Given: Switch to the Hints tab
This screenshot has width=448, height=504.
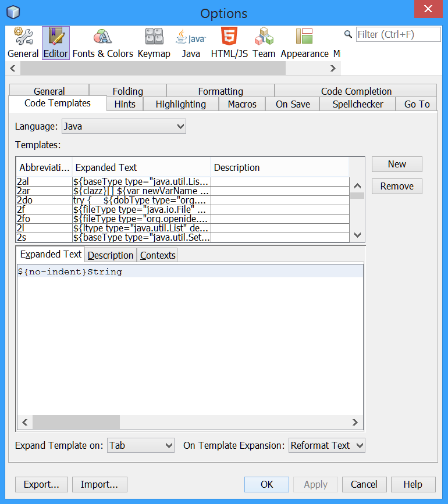Looking at the screenshot, I should [125, 104].
